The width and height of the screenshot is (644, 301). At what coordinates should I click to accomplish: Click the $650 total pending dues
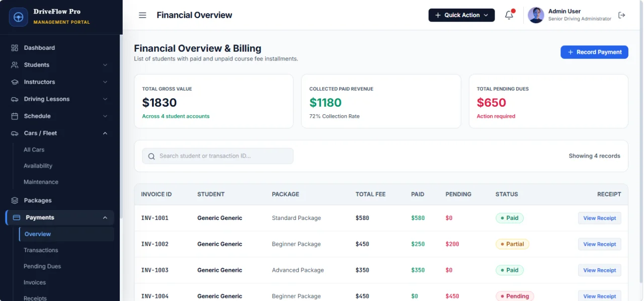[492, 103]
